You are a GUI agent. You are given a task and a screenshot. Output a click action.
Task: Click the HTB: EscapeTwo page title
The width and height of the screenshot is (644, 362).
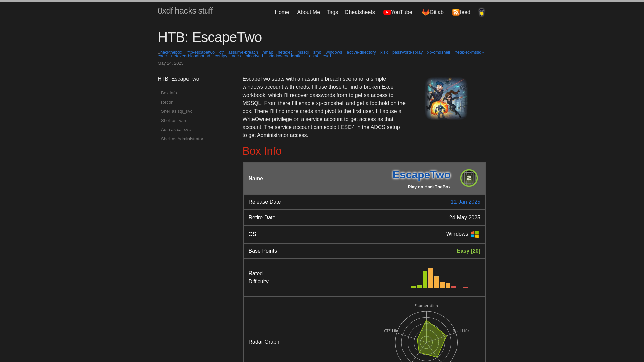pyautogui.click(x=210, y=37)
